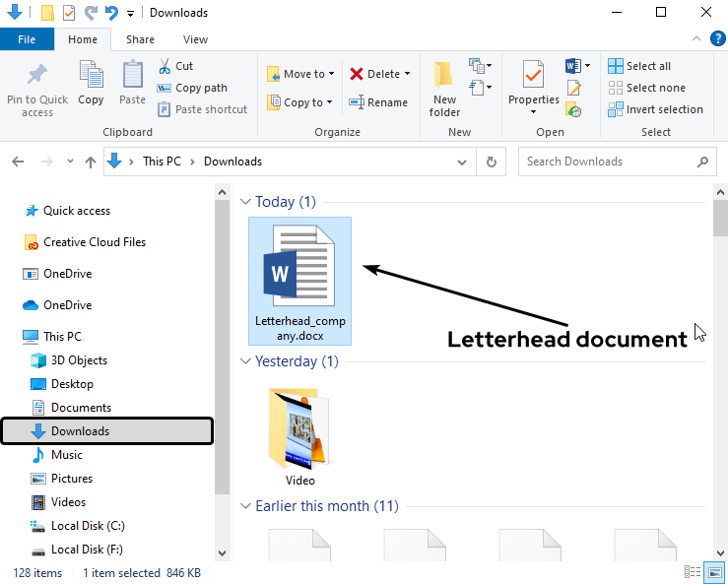Click the Back navigation arrow

pyautogui.click(x=18, y=162)
